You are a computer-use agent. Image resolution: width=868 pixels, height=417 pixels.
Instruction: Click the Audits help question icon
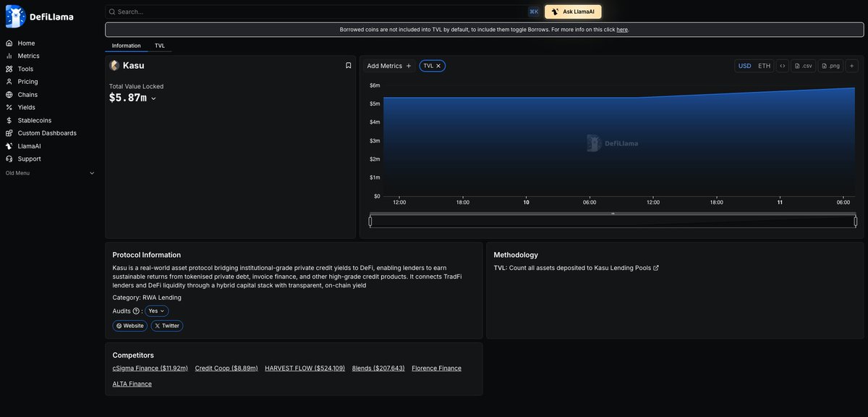coord(136,311)
